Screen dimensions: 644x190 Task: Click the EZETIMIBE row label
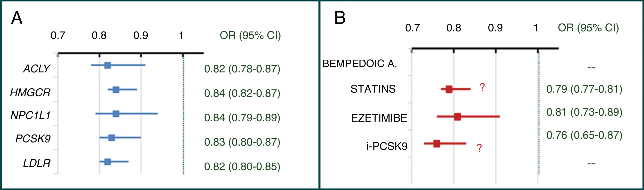coord(379,118)
